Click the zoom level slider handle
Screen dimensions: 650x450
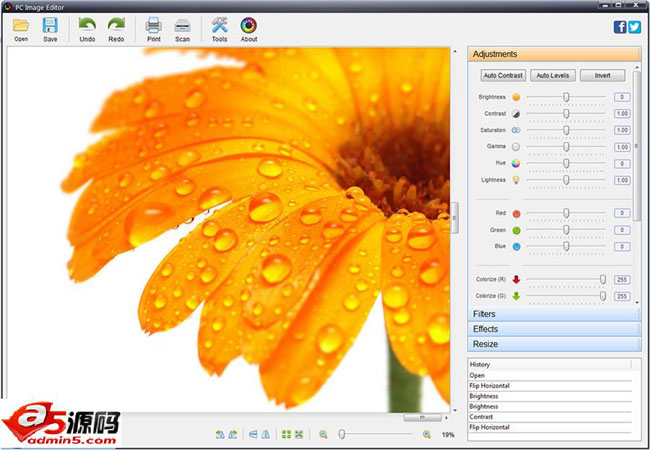342,434
